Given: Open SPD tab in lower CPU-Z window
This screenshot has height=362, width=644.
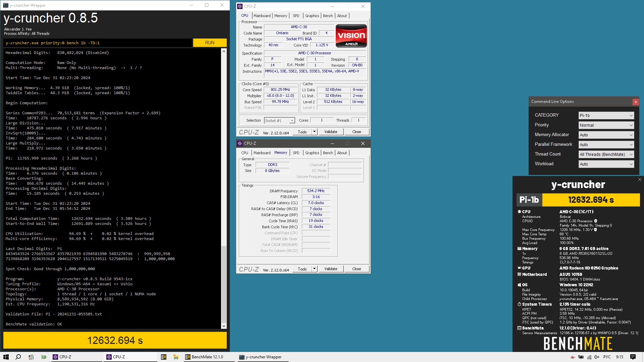Looking at the screenshot, I should [296, 153].
